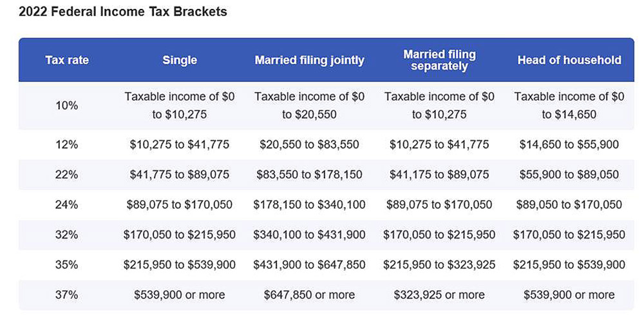
Task: Click the 37% tax rate cell
Action: click(67, 295)
